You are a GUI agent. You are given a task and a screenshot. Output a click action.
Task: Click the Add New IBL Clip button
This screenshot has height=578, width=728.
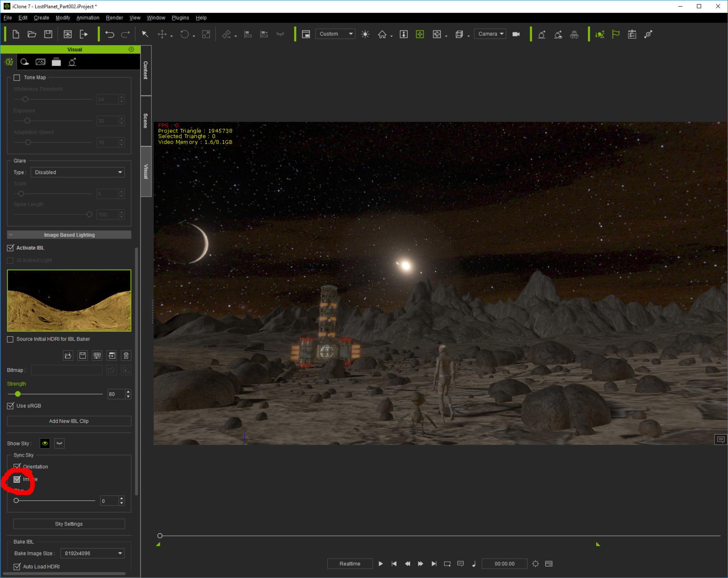click(x=69, y=421)
